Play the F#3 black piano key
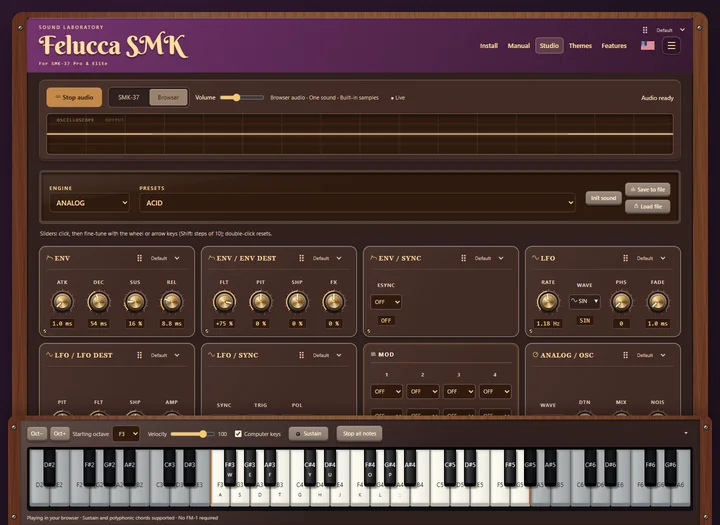The image size is (720, 525). (x=230, y=467)
